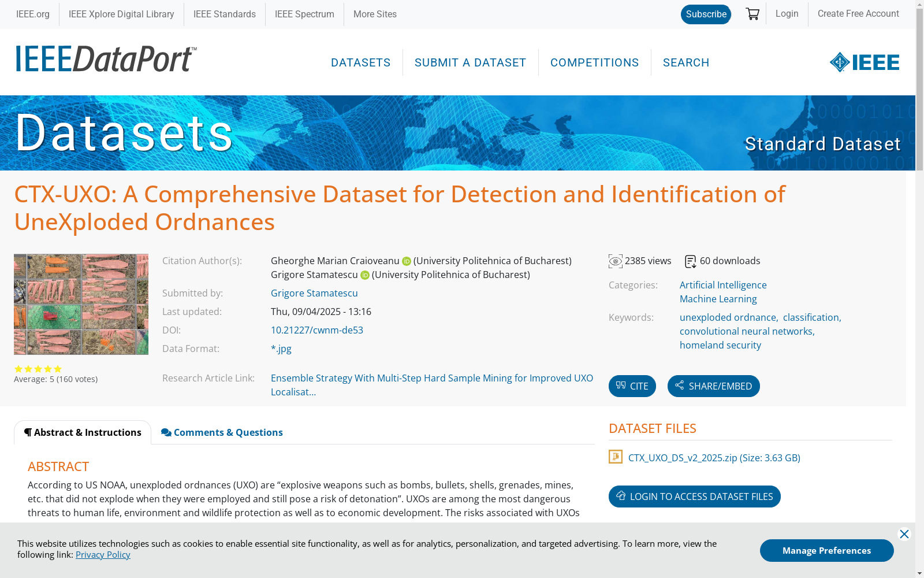The image size is (924, 578).
Task: Open the Login link
Action: (x=787, y=14)
